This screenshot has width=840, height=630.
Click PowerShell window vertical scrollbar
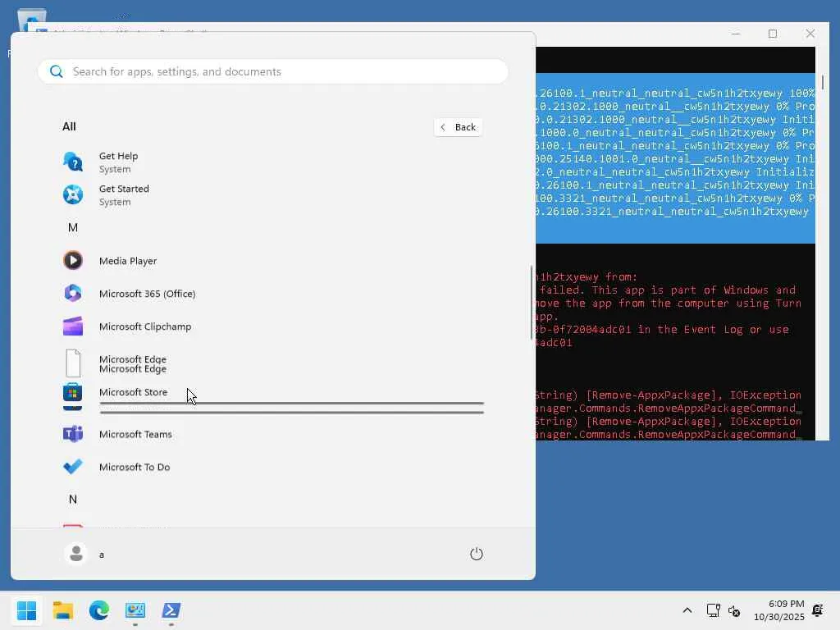[x=822, y=83]
